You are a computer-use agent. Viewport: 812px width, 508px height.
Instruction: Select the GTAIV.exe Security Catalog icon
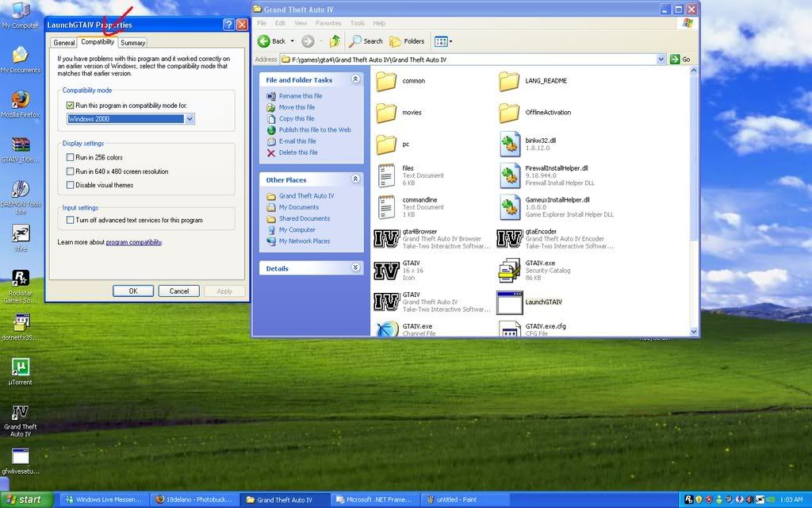click(509, 271)
